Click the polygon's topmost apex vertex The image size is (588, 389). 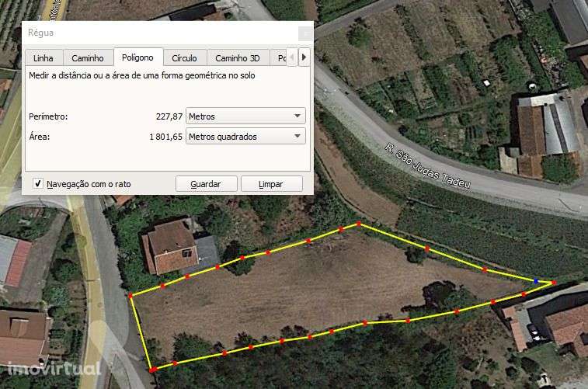359,224
